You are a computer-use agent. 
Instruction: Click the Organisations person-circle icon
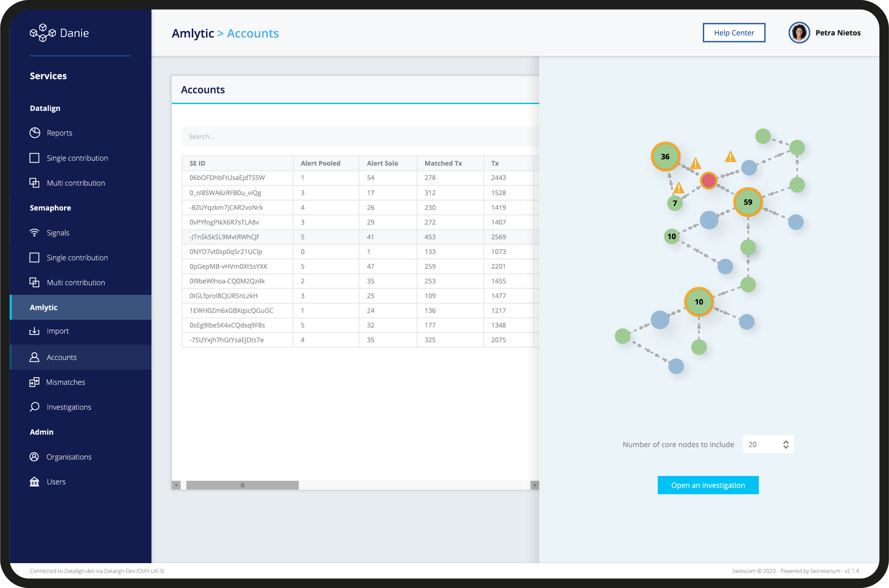[35, 457]
